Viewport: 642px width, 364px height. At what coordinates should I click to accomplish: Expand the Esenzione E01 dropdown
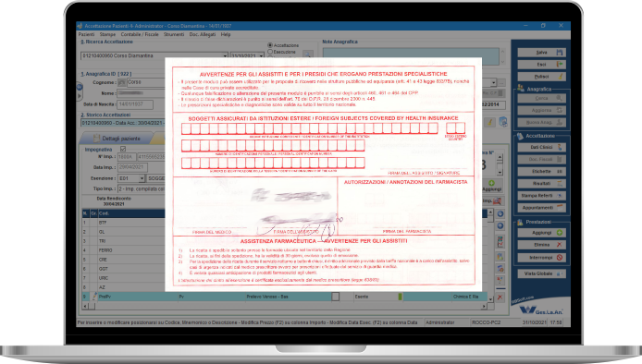(142, 178)
